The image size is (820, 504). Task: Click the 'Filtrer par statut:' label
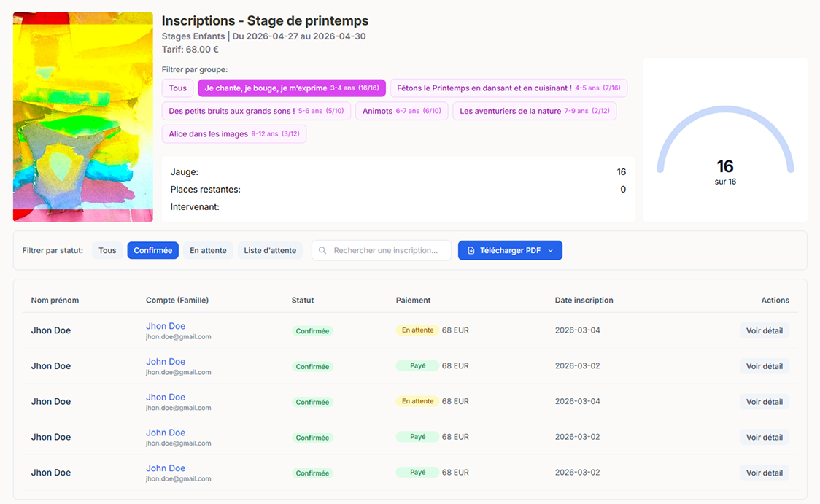point(53,250)
